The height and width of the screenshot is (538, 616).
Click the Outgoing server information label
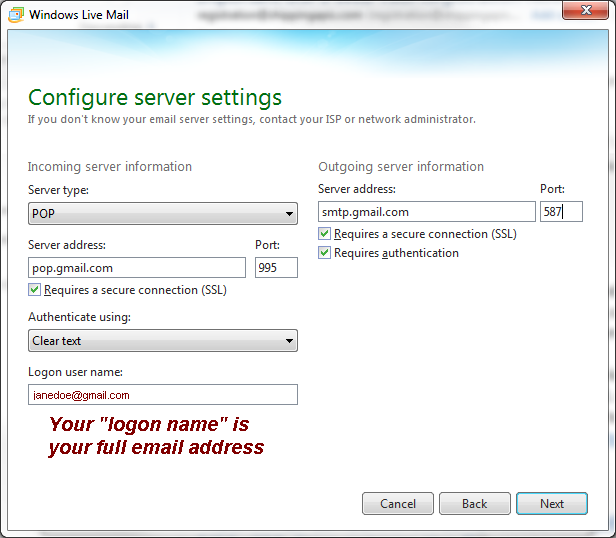[401, 167]
